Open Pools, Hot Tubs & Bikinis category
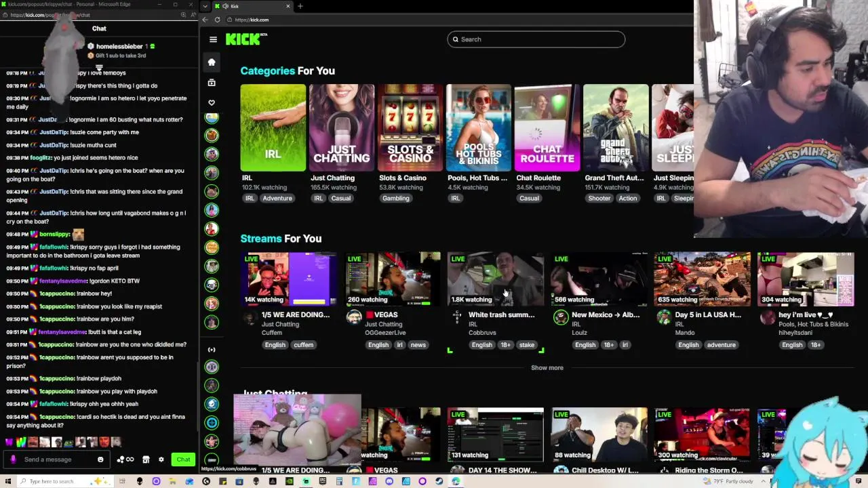Screen dimensions: 868x488 click(478, 127)
